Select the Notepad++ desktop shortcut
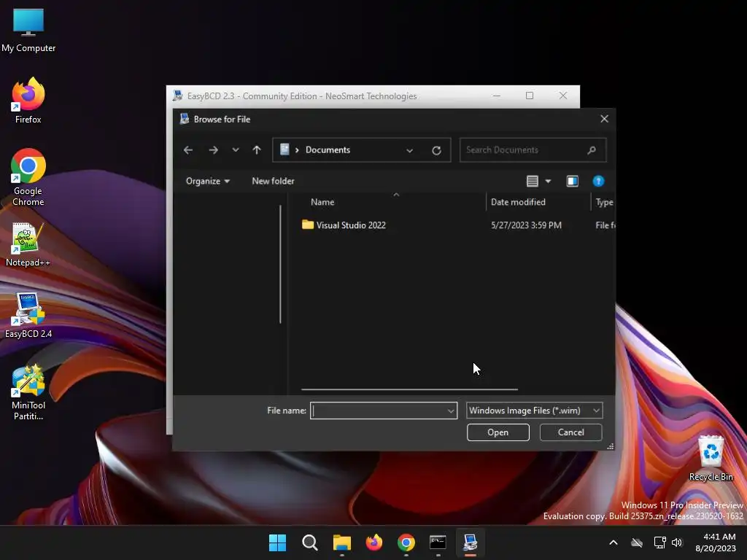 pyautogui.click(x=28, y=245)
